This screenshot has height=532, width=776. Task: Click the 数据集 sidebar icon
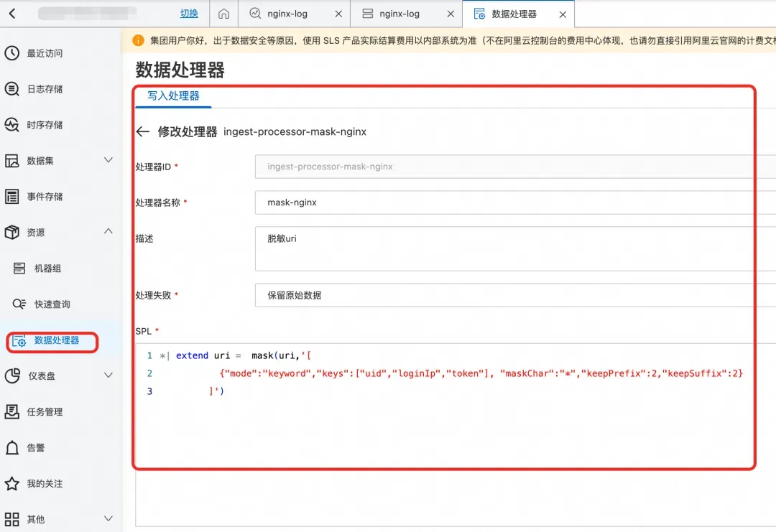tap(12, 161)
